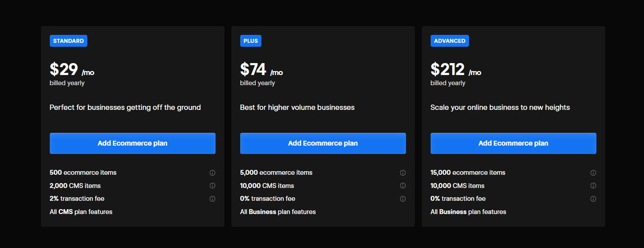Select the $29 /mo price text
Screen dimensions: 644x248
coord(72,70)
